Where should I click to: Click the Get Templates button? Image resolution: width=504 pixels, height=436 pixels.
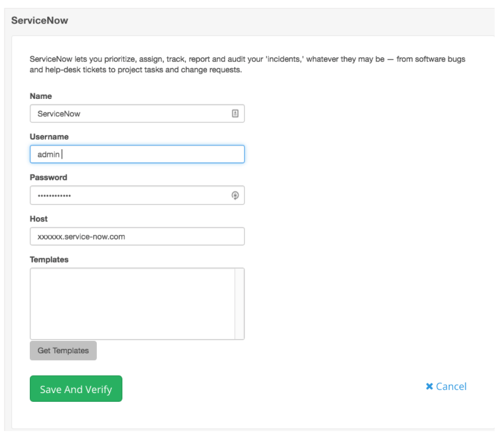[x=63, y=350]
